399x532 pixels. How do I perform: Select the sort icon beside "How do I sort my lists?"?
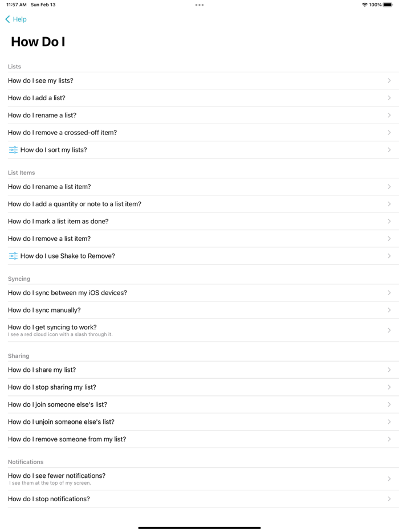pyautogui.click(x=13, y=149)
